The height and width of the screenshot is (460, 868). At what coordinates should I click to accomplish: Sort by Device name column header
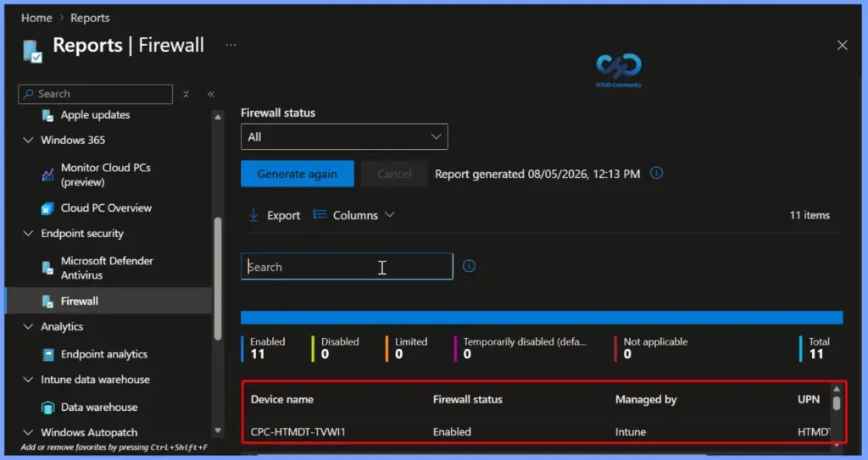click(281, 399)
